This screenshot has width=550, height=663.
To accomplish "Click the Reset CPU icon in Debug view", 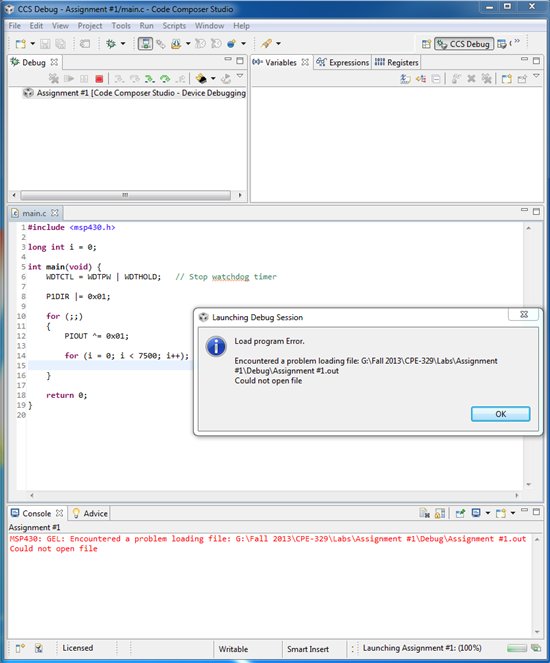I will (x=201, y=79).
